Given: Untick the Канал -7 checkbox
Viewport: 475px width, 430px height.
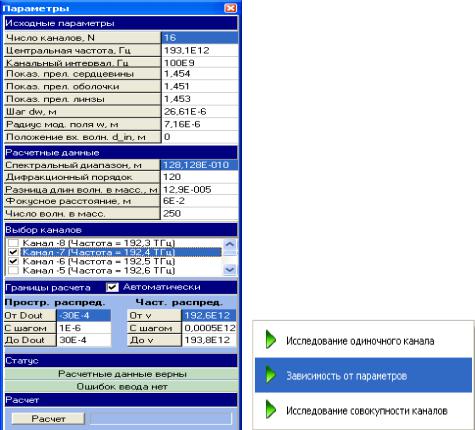Looking at the screenshot, I should pyautogui.click(x=13, y=252).
